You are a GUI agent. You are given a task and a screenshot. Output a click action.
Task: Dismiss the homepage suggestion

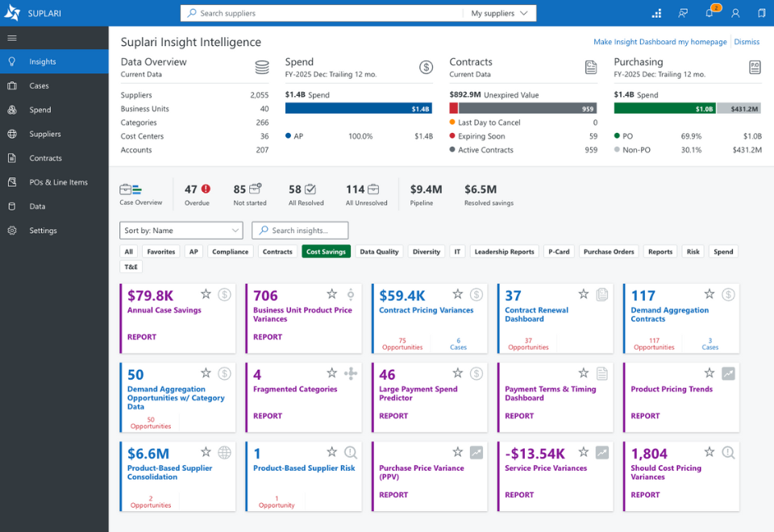click(x=747, y=42)
